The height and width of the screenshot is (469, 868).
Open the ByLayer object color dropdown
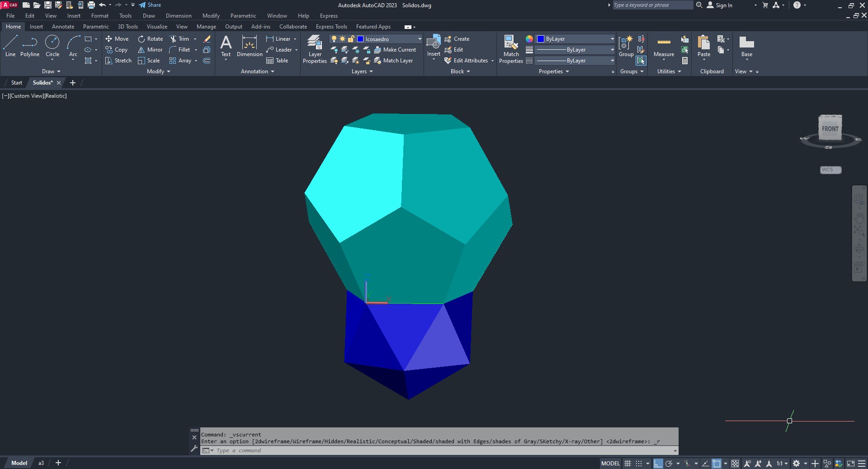coord(612,39)
